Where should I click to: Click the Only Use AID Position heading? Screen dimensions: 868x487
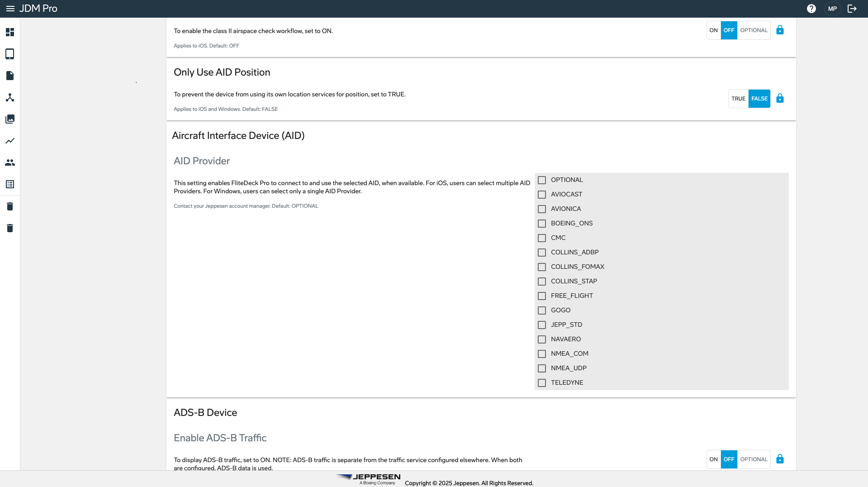tap(222, 72)
